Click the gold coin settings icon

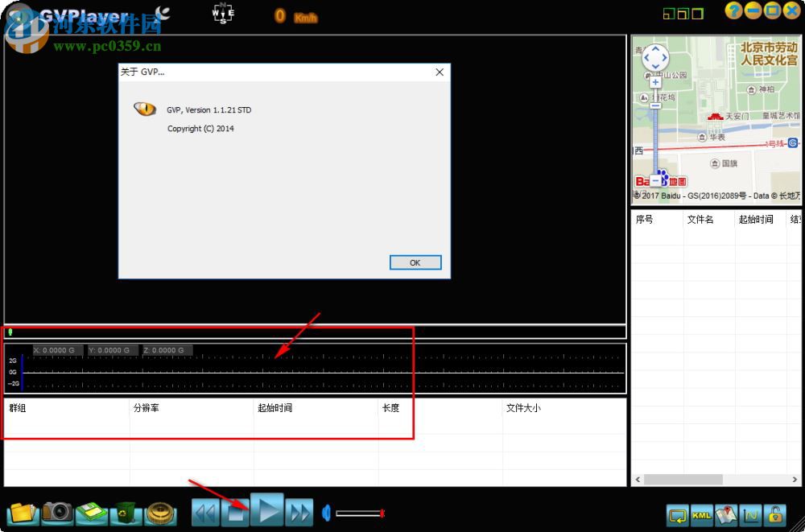pyautogui.click(x=160, y=513)
